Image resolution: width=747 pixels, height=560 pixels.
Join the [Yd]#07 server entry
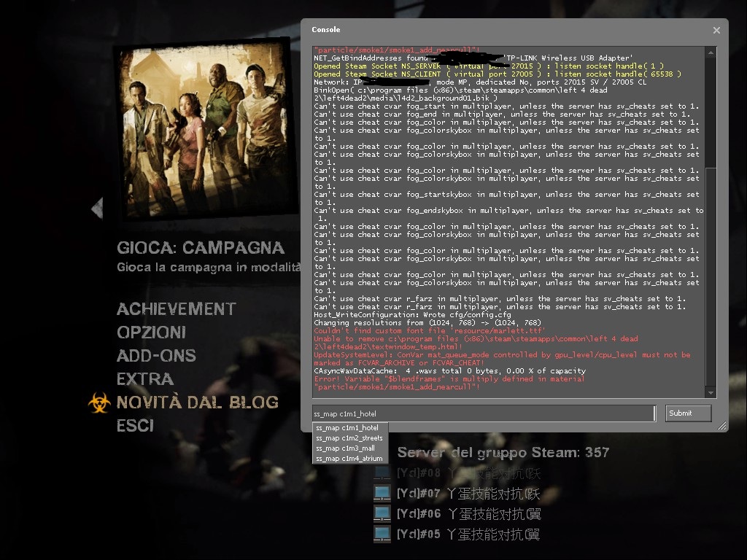pyautogui.click(x=469, y=494)
